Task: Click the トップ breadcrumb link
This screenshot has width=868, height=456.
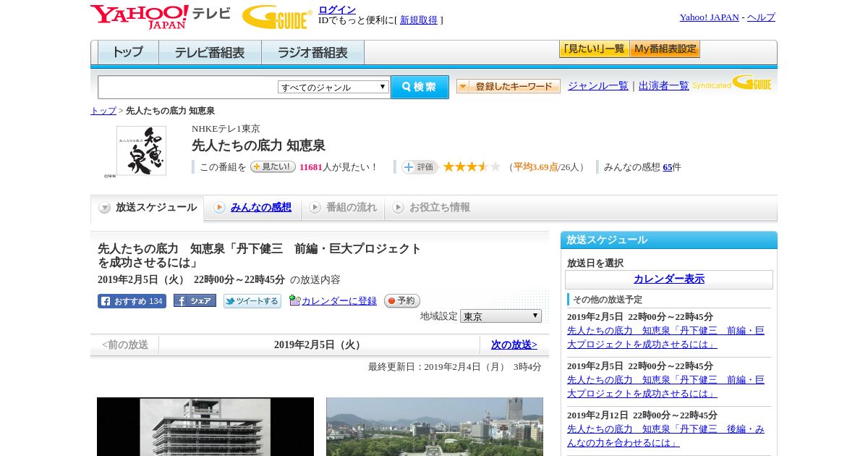Action: (x=103, y=111)
